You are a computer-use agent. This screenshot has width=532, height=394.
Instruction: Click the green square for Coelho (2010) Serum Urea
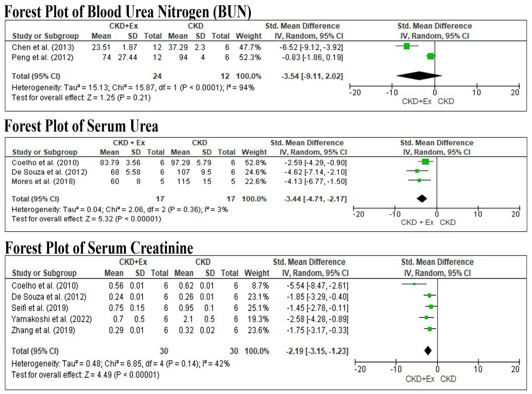click(x=425, y=162)
